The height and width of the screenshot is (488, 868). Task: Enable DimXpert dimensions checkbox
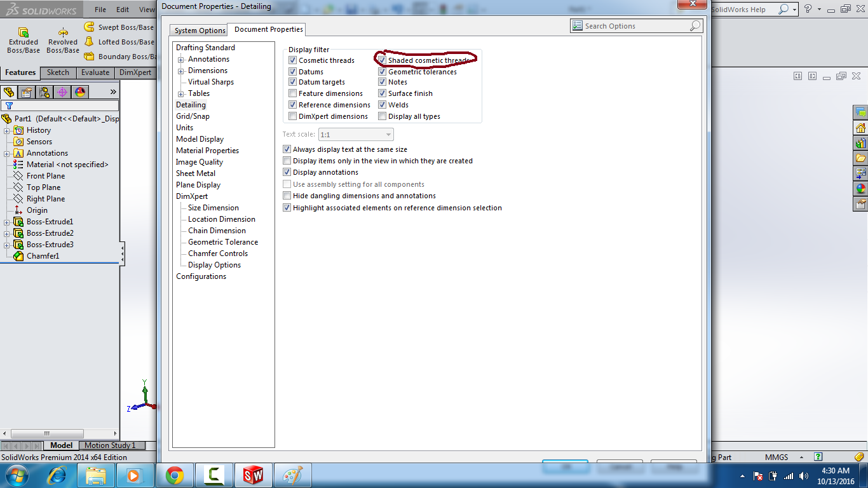(x=293, y=116)
